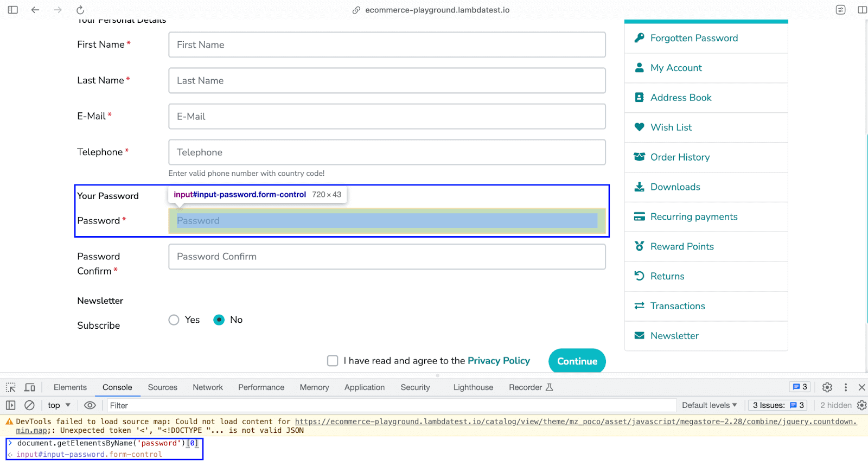Open the top JavaScript context dropdown
868x466 pixels.
click(x=59, y=405)
